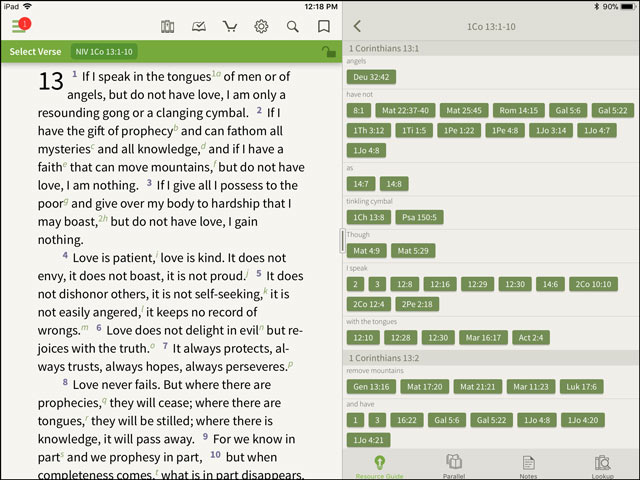This screenshot has width=640, height=480.
Task: Open cross-reference 2Pe 2:18
Action: tap(417, 304)
